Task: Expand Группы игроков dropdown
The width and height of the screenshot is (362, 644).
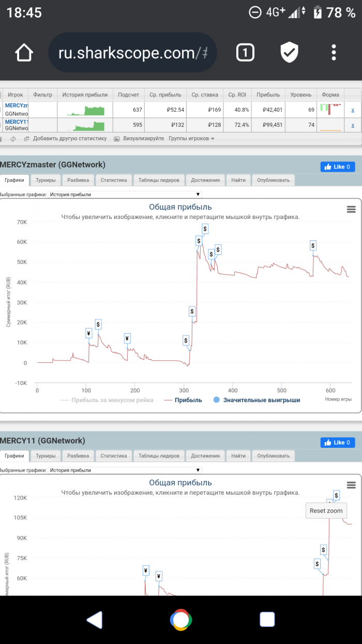Action: pos(191,139)
